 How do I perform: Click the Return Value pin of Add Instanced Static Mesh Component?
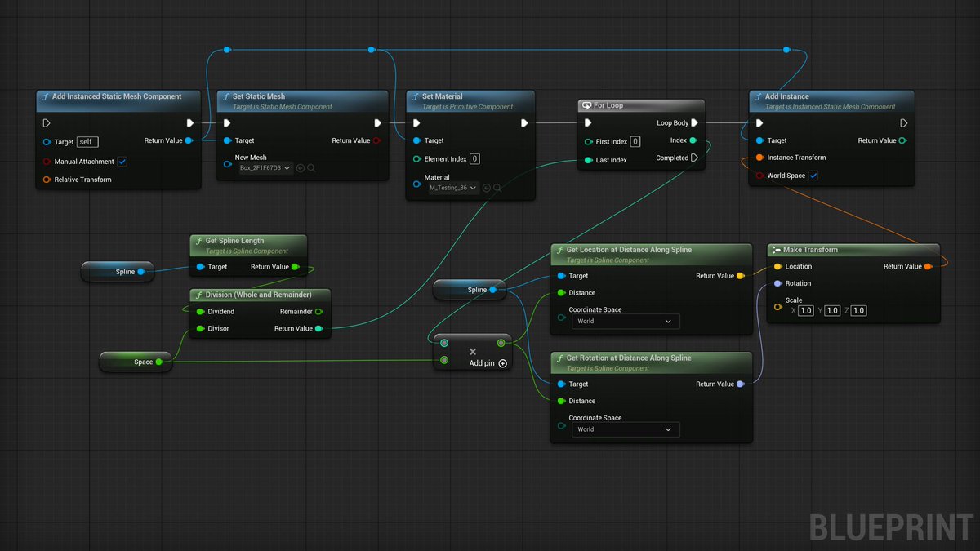pos(189,140)
